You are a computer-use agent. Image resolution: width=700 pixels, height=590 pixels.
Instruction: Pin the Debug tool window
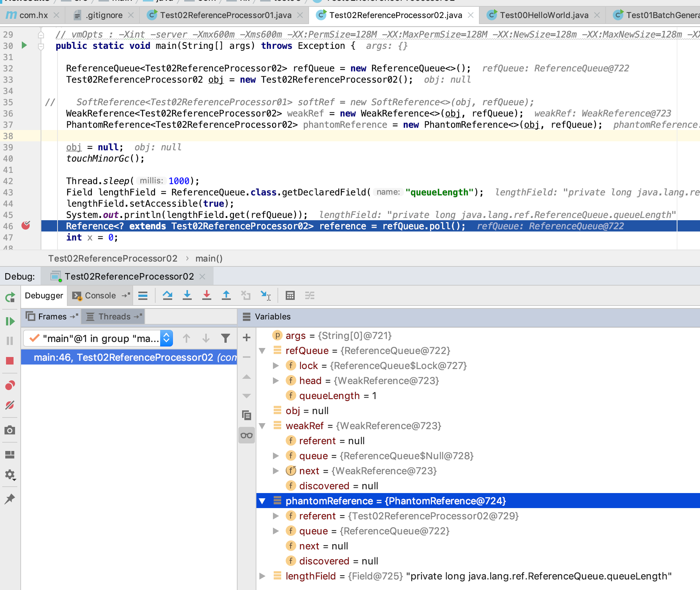point(10,499)
